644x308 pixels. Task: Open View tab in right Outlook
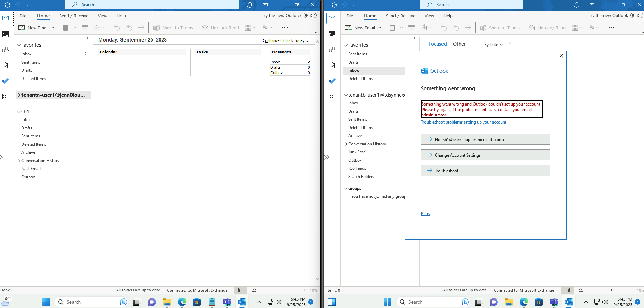click(429, 16)
